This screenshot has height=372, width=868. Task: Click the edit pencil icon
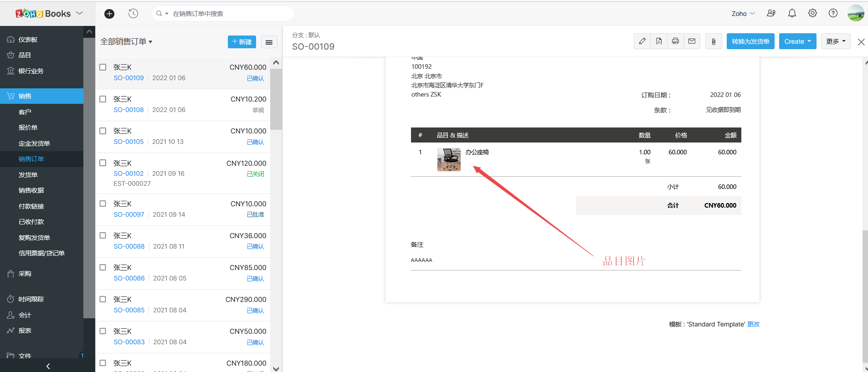pyautogui.click(x=642, y=41)
